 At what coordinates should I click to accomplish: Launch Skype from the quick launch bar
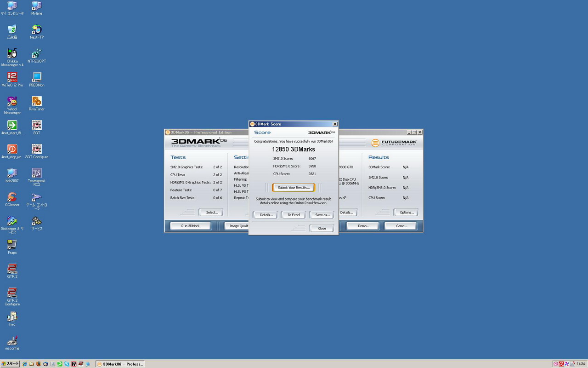(x=67, y=364)
